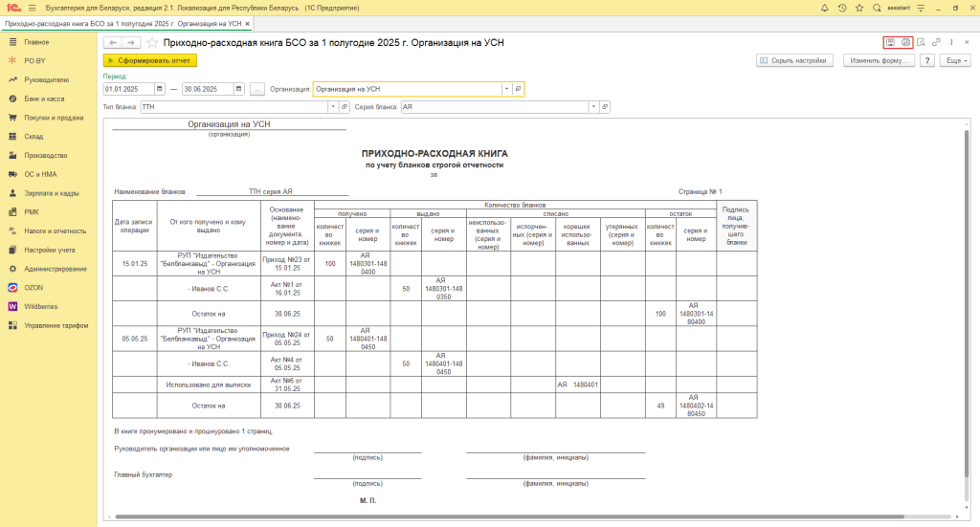Open calendar for start date 01.01.2025
The image size is (980, 527).
(x=160, y=89)
